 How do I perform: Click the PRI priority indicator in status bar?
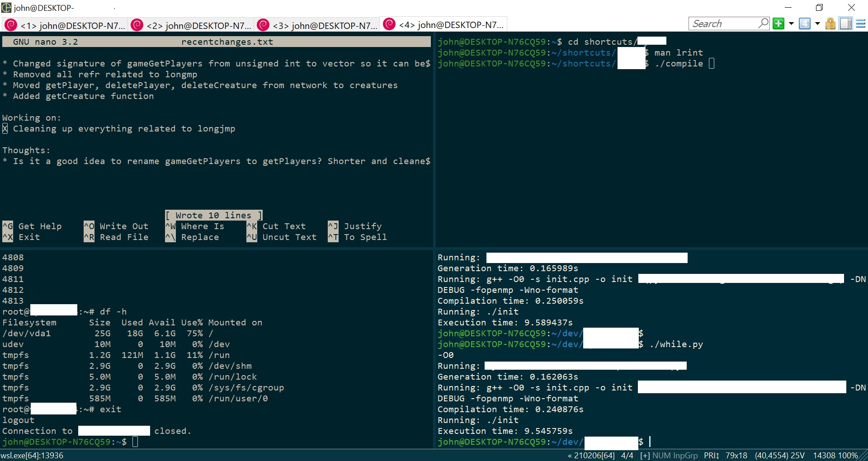tap(711, 456)
